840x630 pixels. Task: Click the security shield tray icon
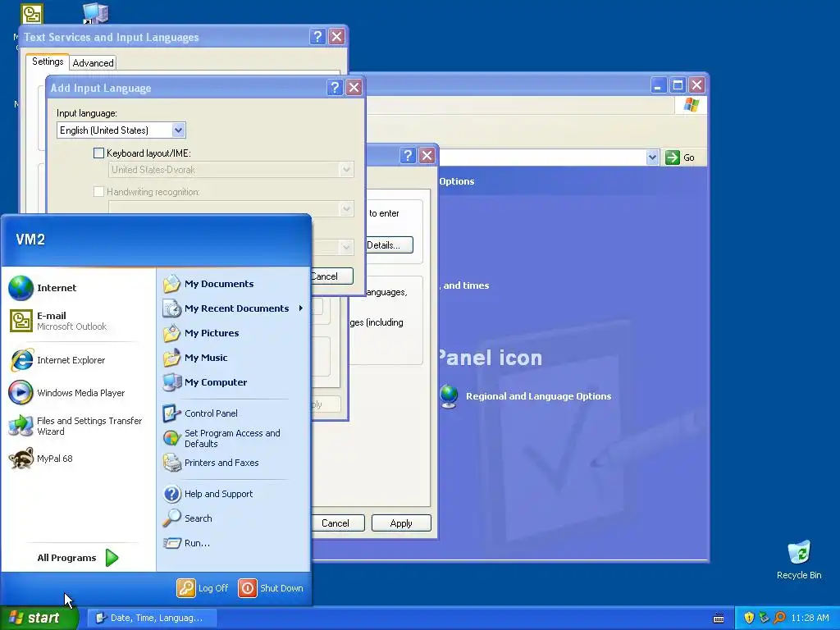749,618
